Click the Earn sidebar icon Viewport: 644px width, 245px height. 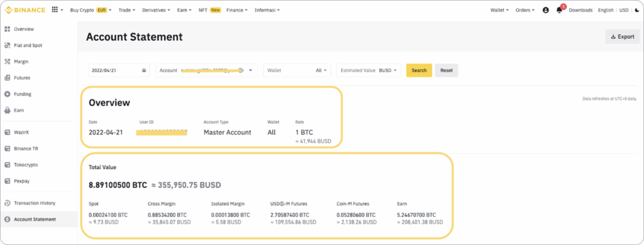(7, 111)
